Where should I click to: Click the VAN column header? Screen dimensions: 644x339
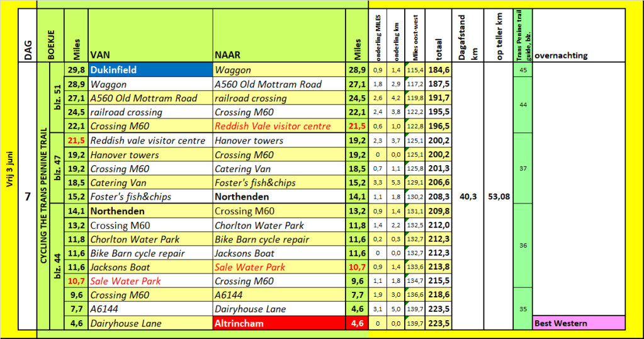click(x=150, y=55)
